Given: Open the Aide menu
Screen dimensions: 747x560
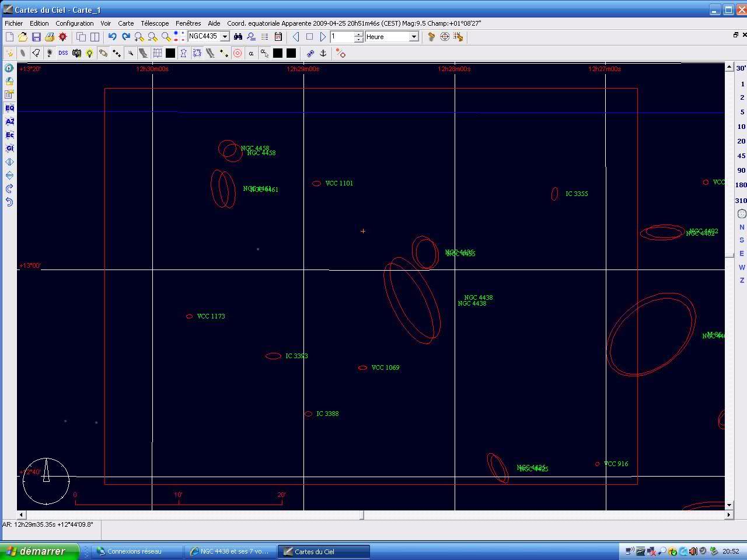Looking at the screenshot, I should coord(214,23).
